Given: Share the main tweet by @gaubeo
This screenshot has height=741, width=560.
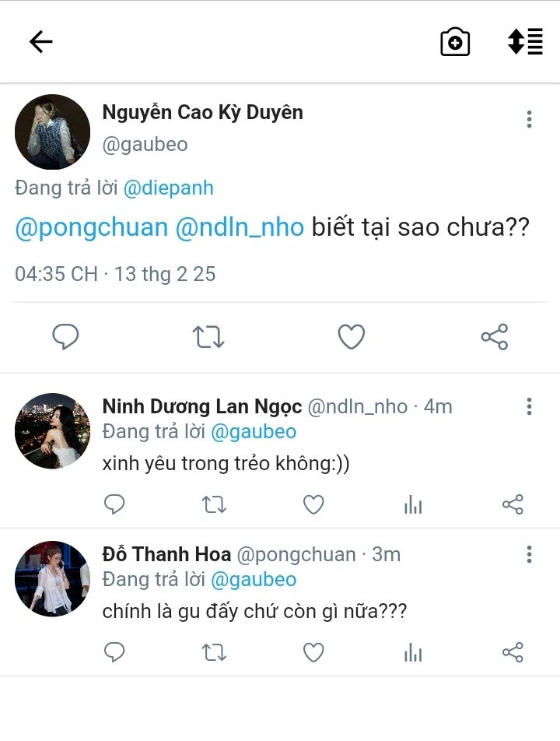Looking at the screenshot, I should click(x=495, y=337).
